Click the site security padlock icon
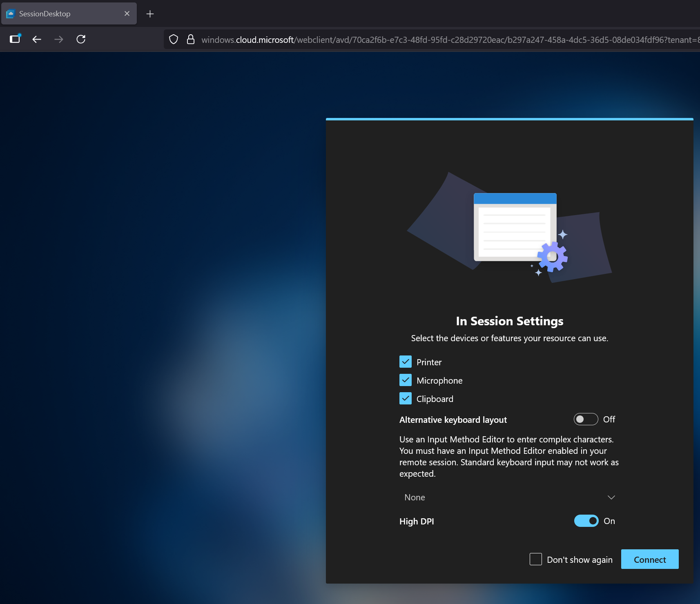 190,39
